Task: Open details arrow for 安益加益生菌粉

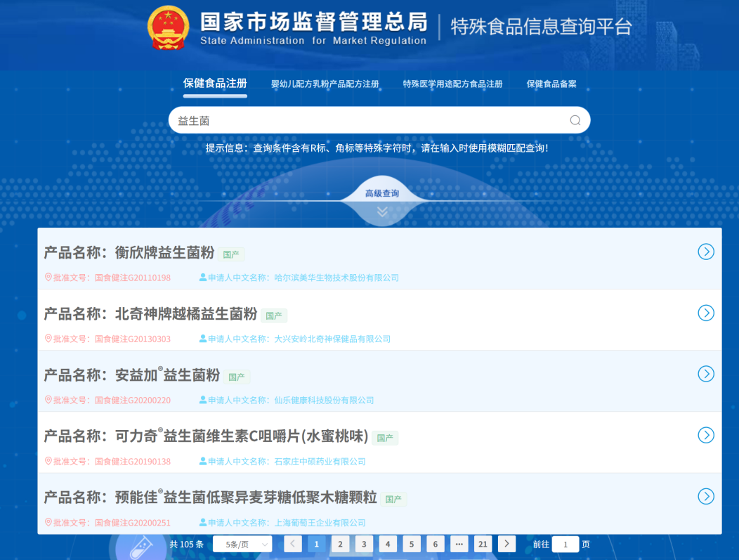Action: tap(705, 374)
